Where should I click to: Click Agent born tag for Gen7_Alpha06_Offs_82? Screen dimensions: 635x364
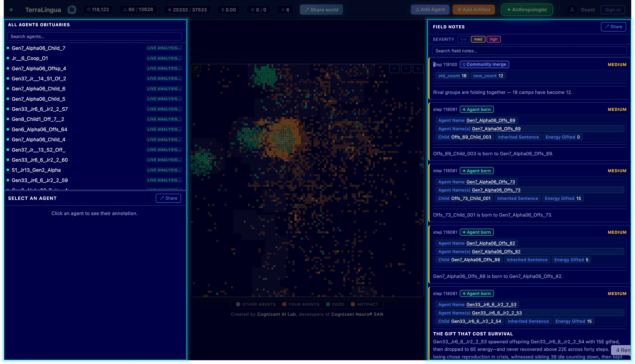click(x=477, y=232)
